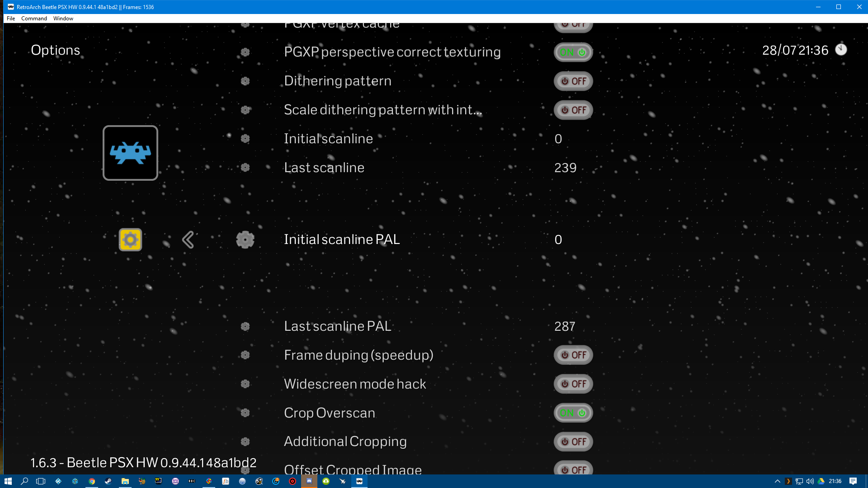Click the Additional Cropping label
This screenshot has width=868, height=488.
(345, 442)
